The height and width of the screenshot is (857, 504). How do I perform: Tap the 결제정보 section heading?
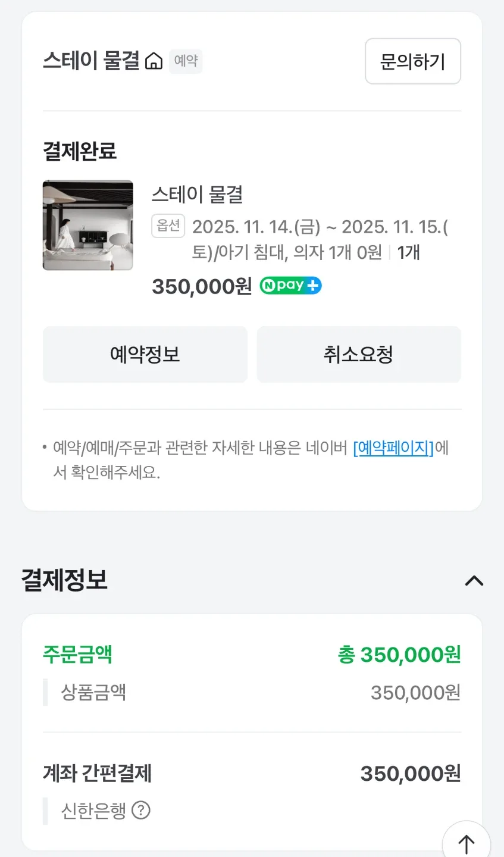pyautogui.click(x=64, y=580)
